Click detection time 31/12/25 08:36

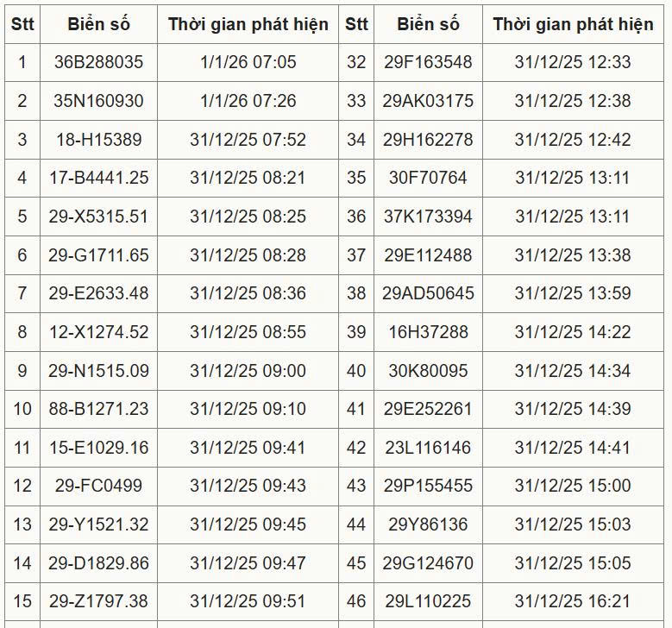click(x=248, y=293)
